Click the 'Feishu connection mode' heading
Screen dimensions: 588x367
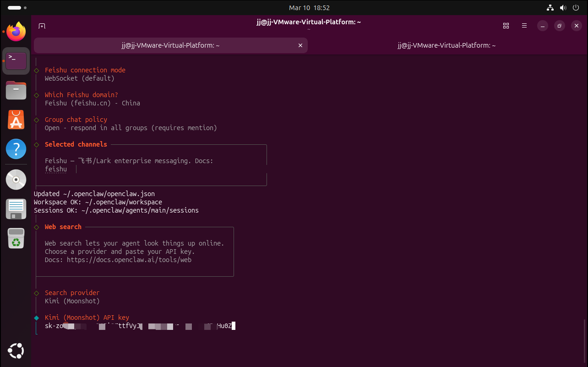[x=85, y=70]
